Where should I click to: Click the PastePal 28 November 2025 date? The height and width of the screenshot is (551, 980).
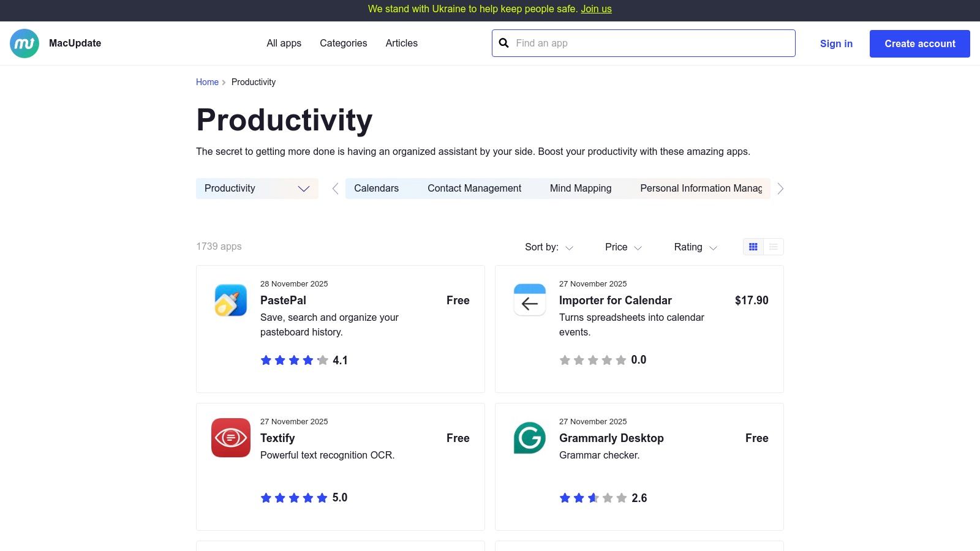[294, 284]
